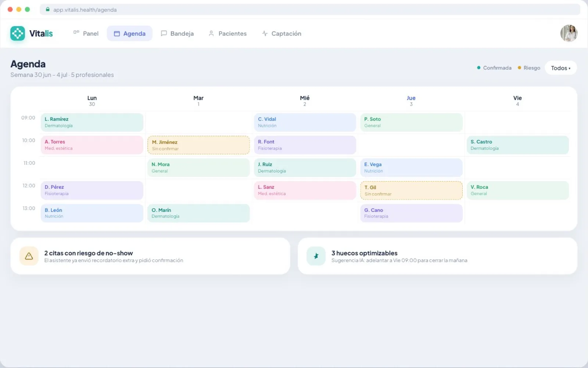Click the 12:00 time label

click(29, 185)
